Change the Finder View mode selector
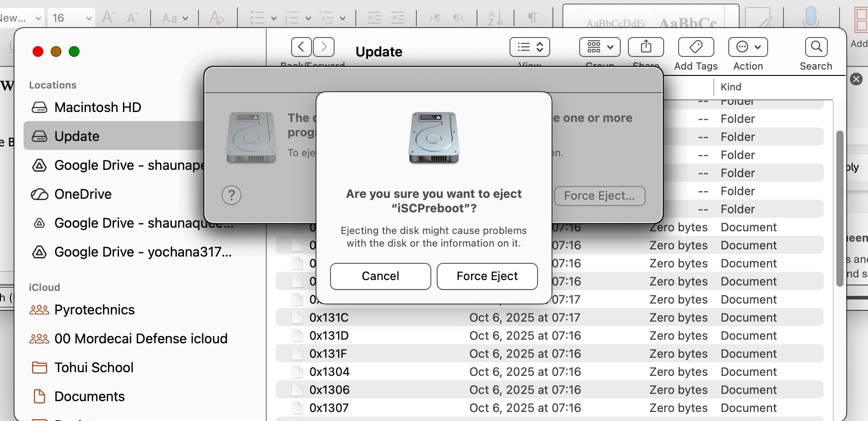The image size is (868, 421). (x=529, y=47)
